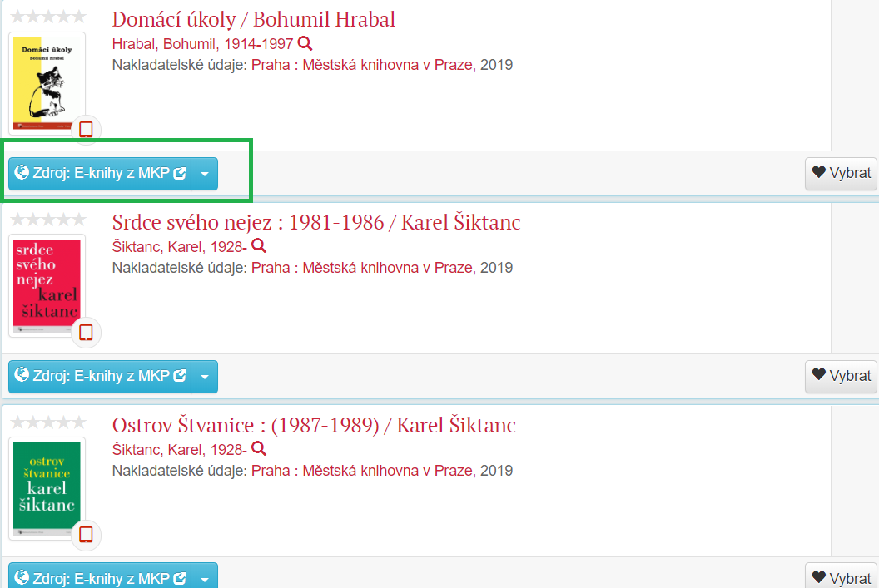The image size is (879, 588).
Task: Expand source dropdown arrow for Srdce svého nejez
Action: (205, 376)
